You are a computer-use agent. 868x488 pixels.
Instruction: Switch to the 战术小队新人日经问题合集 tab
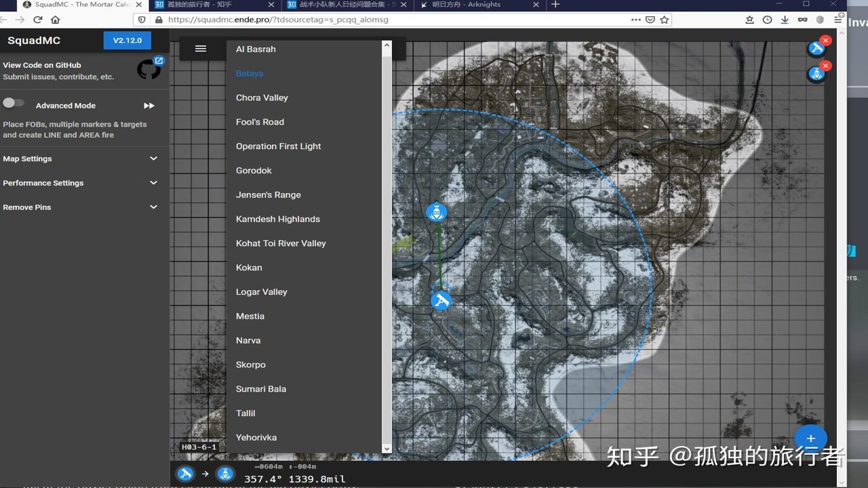pyautogui.click(x=347, y=5)
